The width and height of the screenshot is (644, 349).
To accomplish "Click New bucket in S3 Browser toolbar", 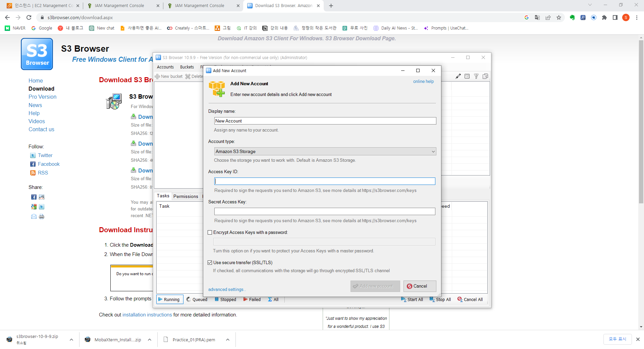I will click(169, 77).
